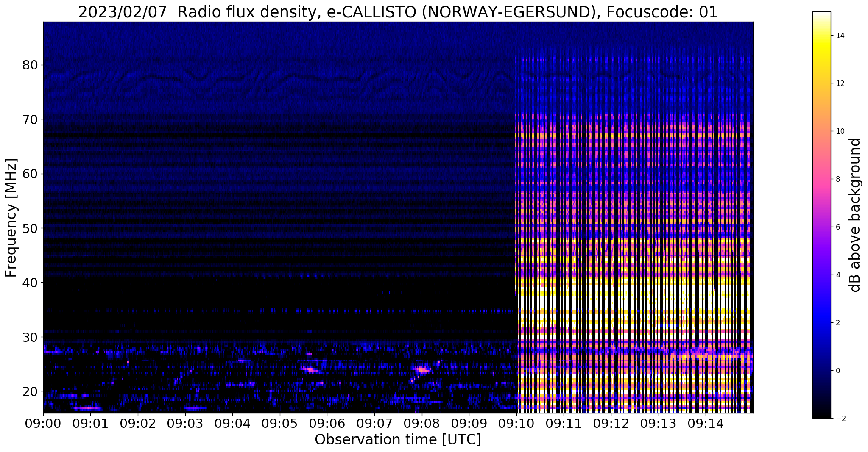Click the 09:10 time tick label
Screen dimensions: 868x452
point(516,423)
